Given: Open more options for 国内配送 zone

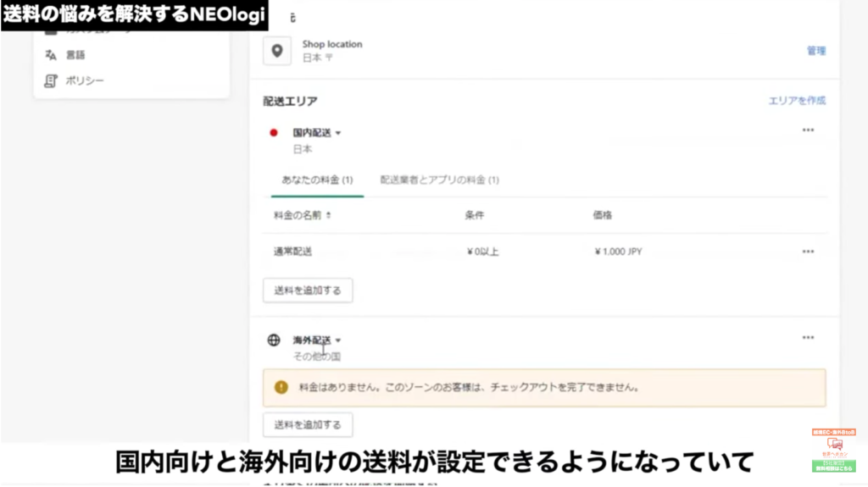Looking at the screenshot, I should [808, 130].
